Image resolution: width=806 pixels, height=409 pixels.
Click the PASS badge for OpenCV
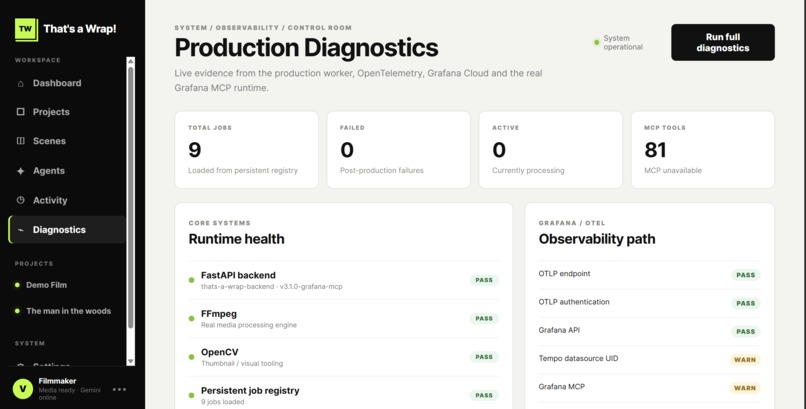484,357
